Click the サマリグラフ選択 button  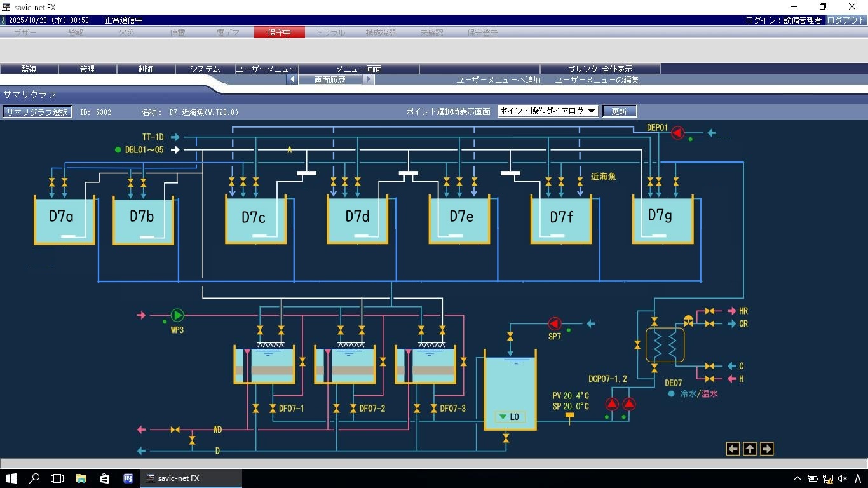(37, 112)
